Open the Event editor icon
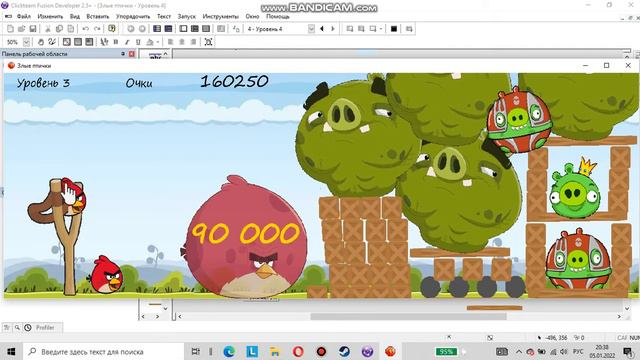640x360 pixels. pos(206,29)
